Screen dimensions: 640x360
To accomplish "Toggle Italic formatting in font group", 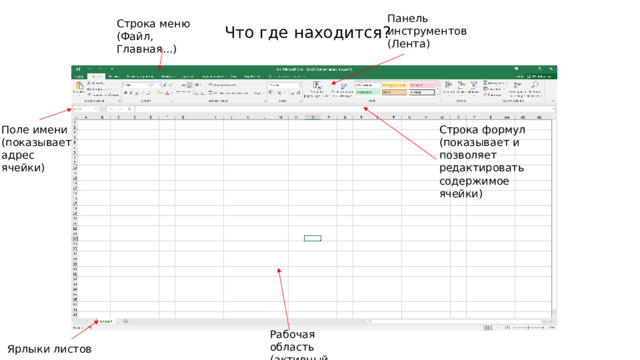I will coord(131,93).
